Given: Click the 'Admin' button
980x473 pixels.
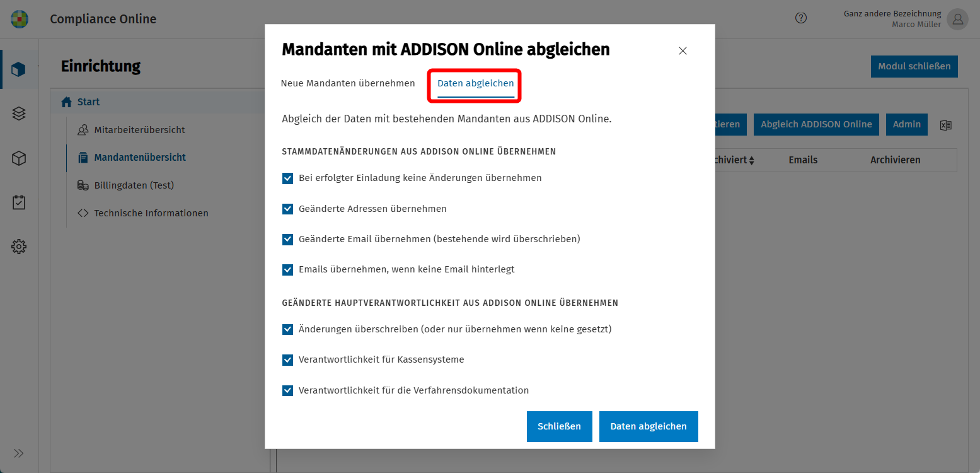Looking at the screenshot, I should coord(907,124).
